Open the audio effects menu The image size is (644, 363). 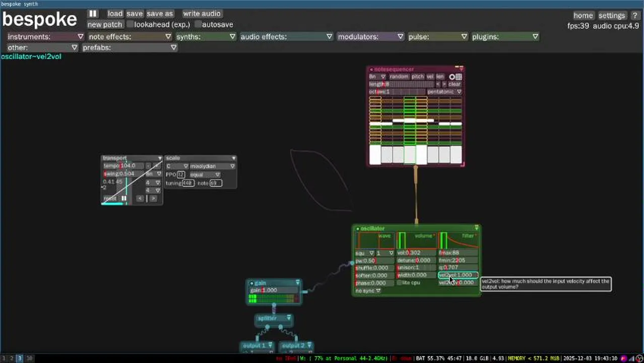[x=286, y=37]
